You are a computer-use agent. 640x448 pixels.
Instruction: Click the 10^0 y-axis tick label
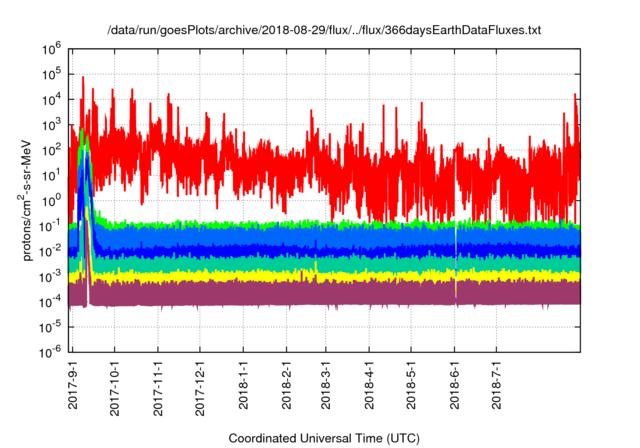[x=54, y=199]
